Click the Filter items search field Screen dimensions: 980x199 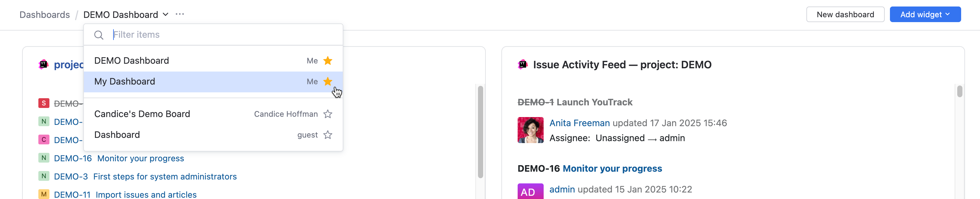click(x=224, y=35)
